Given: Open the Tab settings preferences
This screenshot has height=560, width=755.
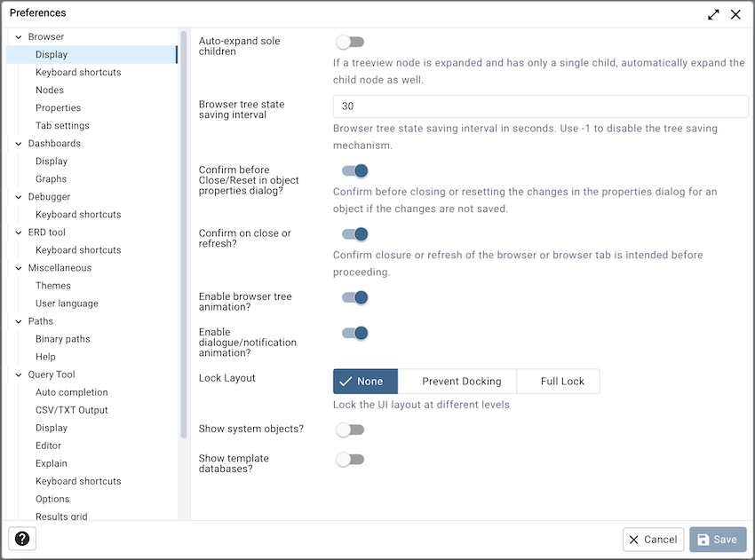Looking at the screenshot, I should (x=62, y=125).
